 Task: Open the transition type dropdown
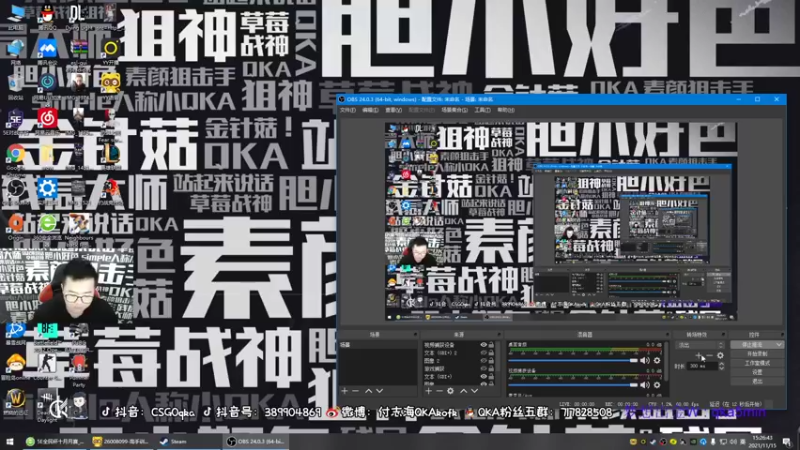700,345
